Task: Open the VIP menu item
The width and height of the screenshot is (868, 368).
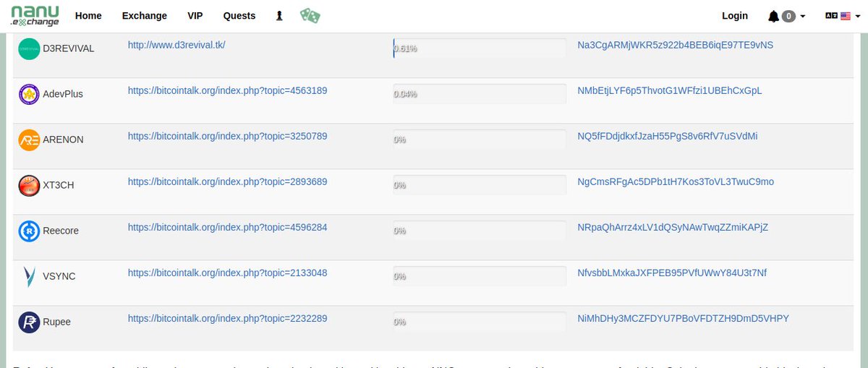Action: [195, 16]
